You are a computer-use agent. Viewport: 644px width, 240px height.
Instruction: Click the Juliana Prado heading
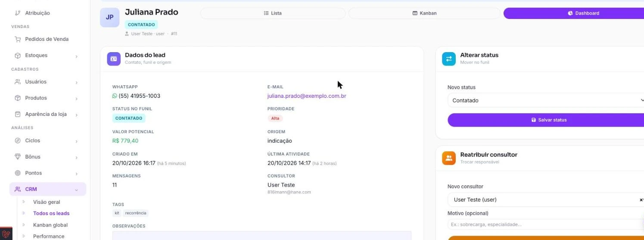(x=152, y=12)
